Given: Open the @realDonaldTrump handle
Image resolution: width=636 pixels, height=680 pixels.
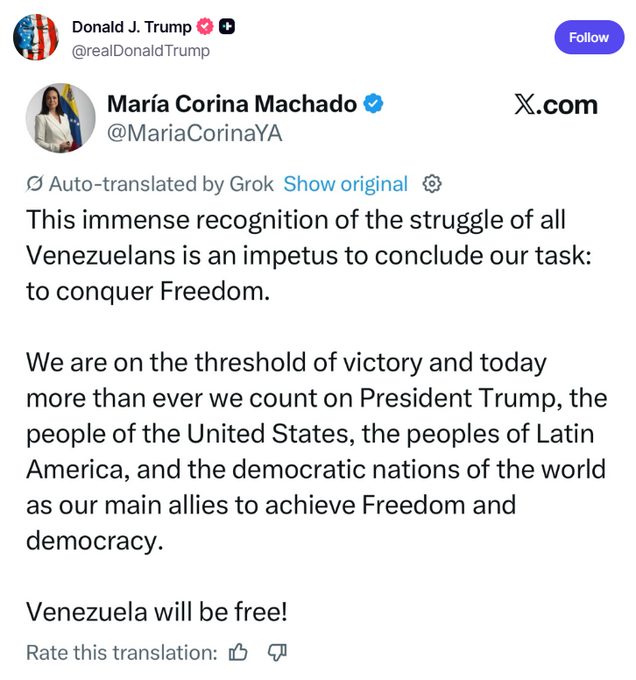Looking at the screenshot, I should [140, 50].
